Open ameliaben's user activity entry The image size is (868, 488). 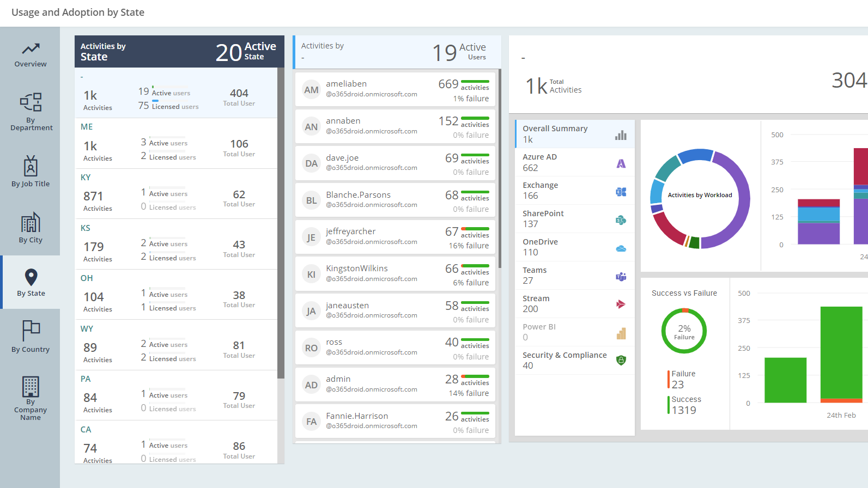(395, 90)
